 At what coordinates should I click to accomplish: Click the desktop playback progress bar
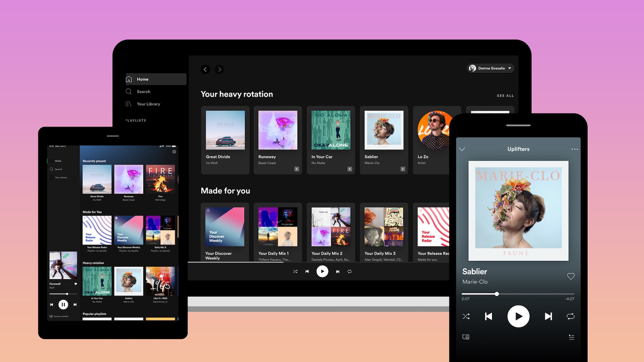point(318,262)
